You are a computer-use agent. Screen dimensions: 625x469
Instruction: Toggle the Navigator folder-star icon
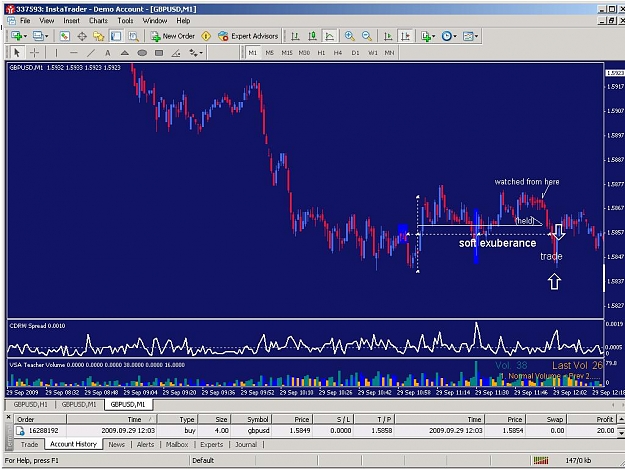98,36
